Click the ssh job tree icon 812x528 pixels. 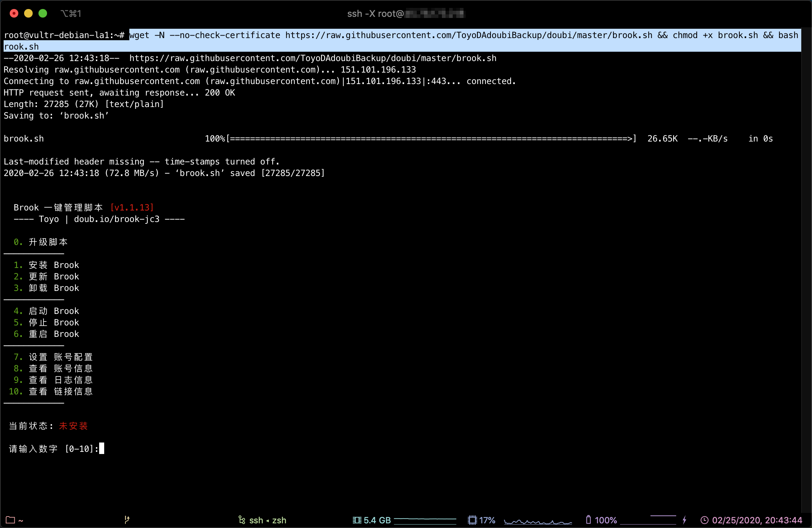[242, 520]
